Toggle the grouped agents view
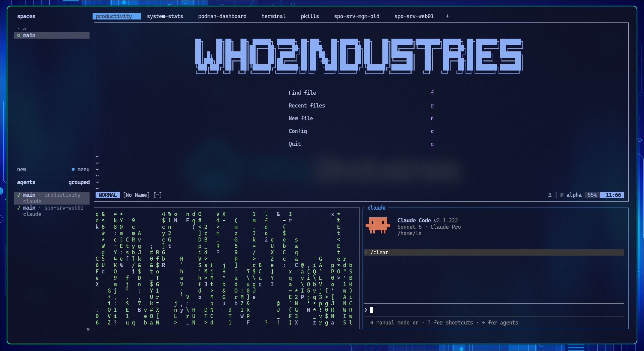This screenshot has width=644, height=351. 79,182
